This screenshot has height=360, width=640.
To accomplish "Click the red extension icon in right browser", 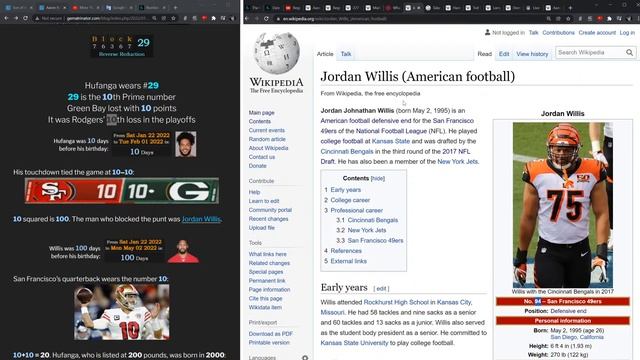I will coord(599,19).
